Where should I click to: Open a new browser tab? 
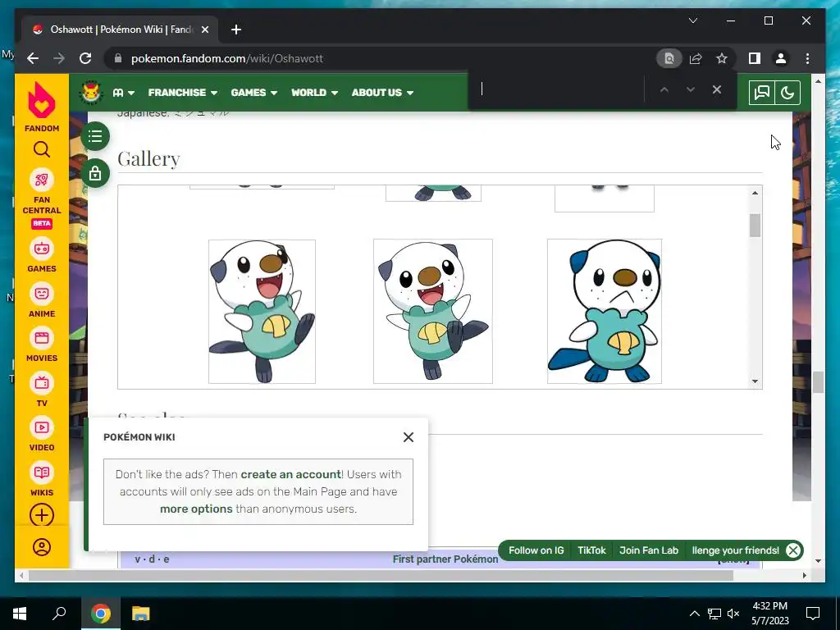(x=235, y=30)
